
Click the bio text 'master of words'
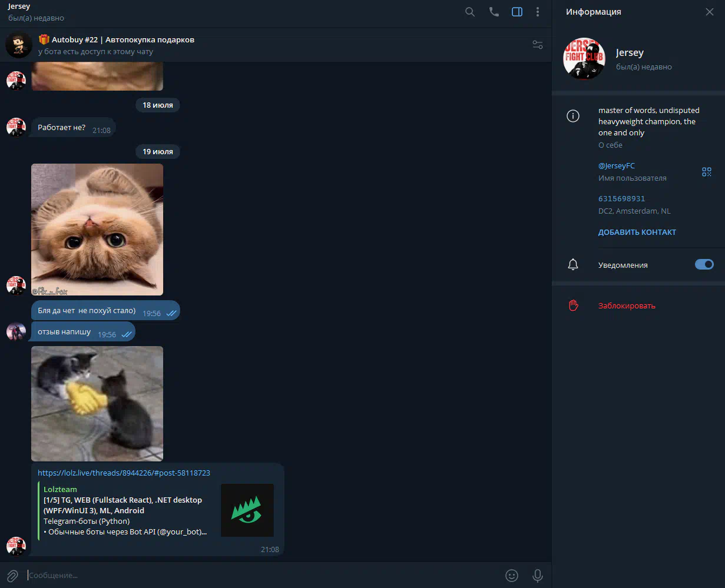point(649,121)
